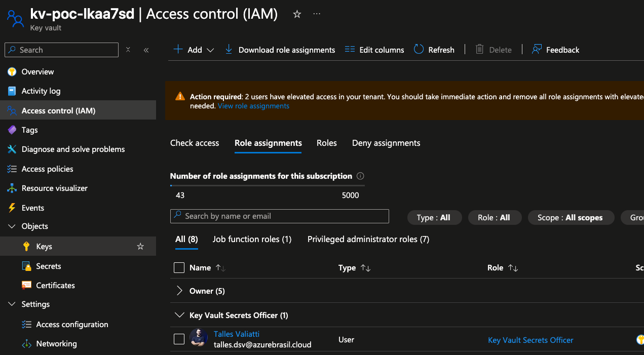
Task: Favorite this page with the star icon
Action: point(297,14)
